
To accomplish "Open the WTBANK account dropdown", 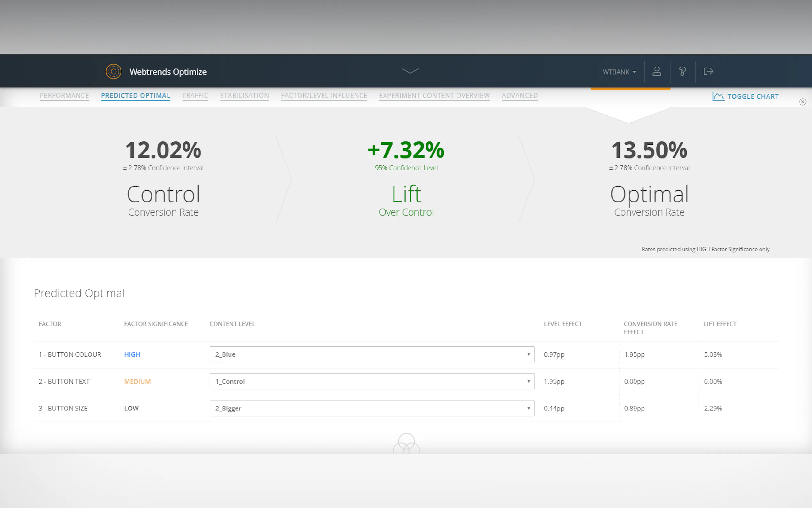I will click(619, 72).
